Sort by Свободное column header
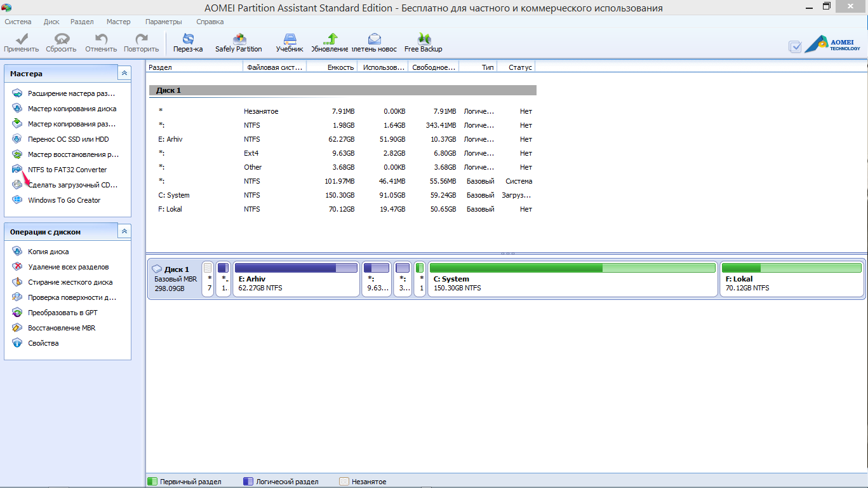 click(x=434, y=67)
